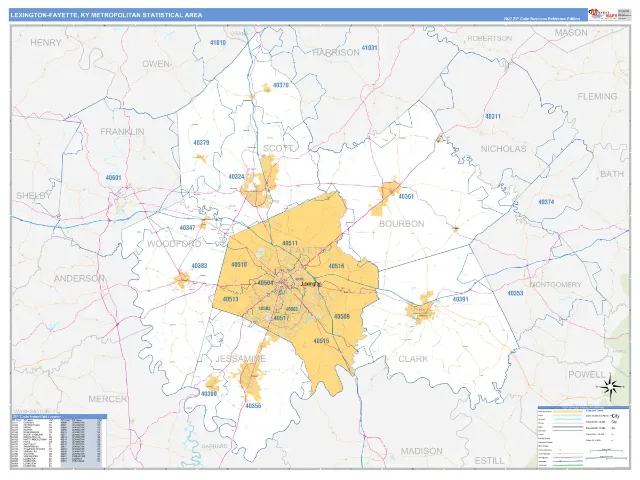
Task: Click ZIP code 40370
Action: [280, 85]
